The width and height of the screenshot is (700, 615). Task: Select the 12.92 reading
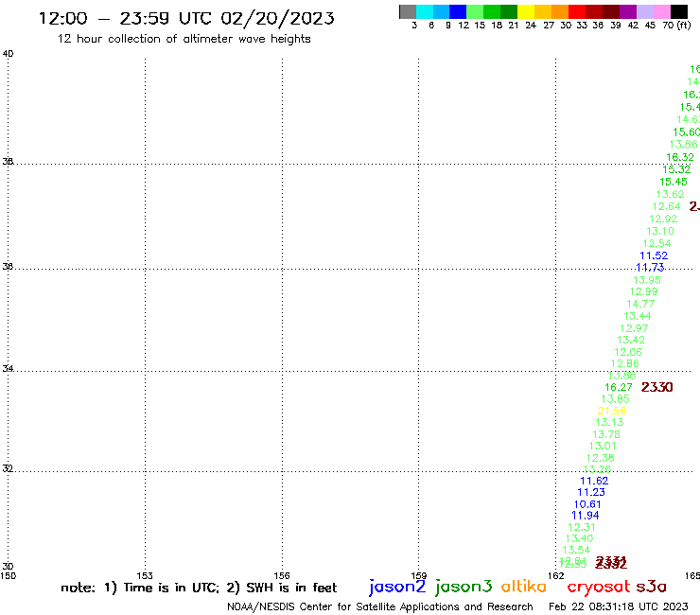coord(663,219)
